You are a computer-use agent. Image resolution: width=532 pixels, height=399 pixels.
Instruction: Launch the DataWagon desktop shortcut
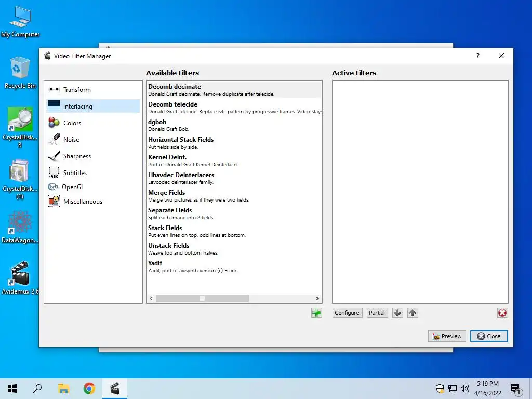pos(20,227)
